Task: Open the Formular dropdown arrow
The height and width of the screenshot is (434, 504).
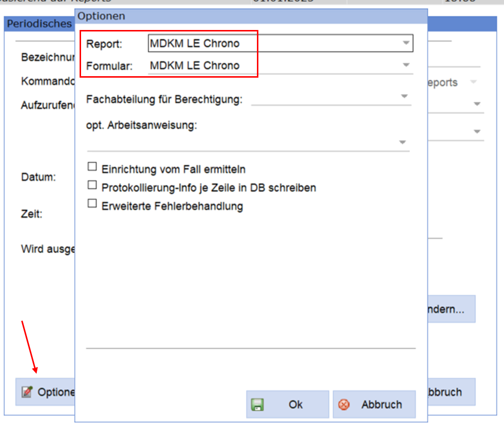Action: (406, 65)
